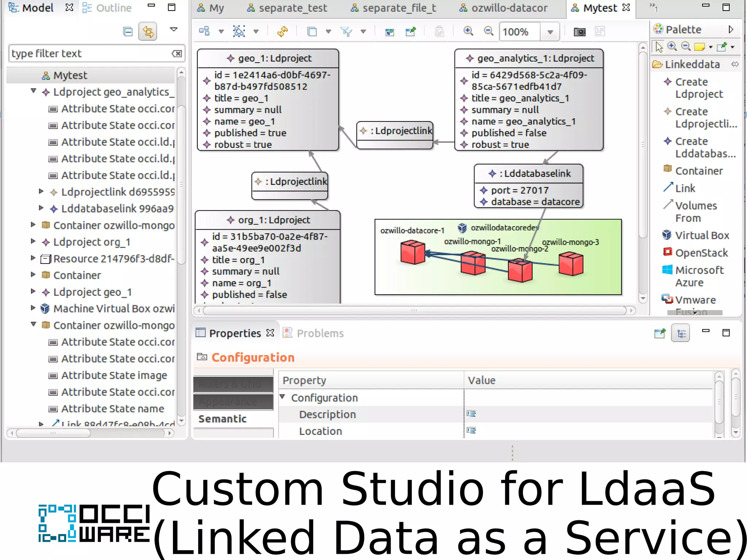
Task: Select Volumes From palette tool
Action: (x=690, y=212)
